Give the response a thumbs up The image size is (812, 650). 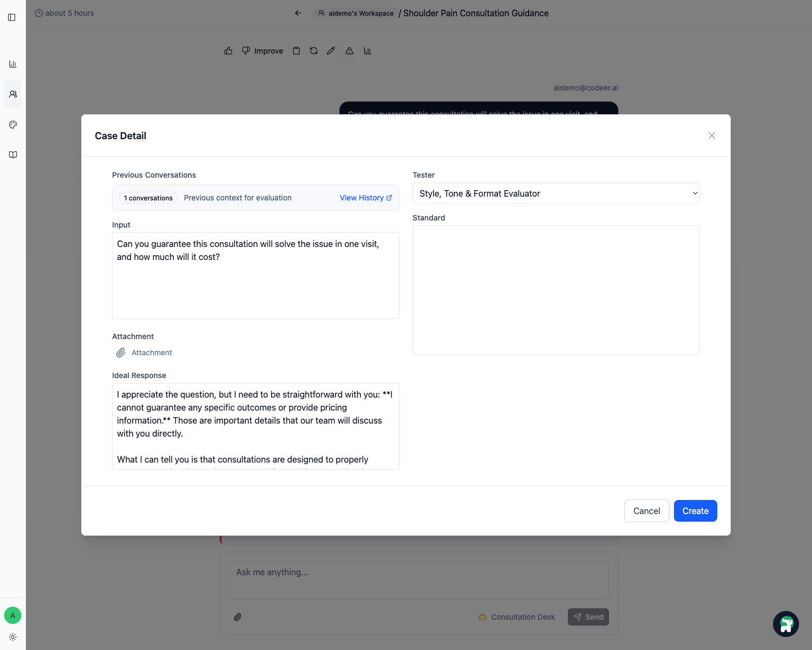pos(228,50)
